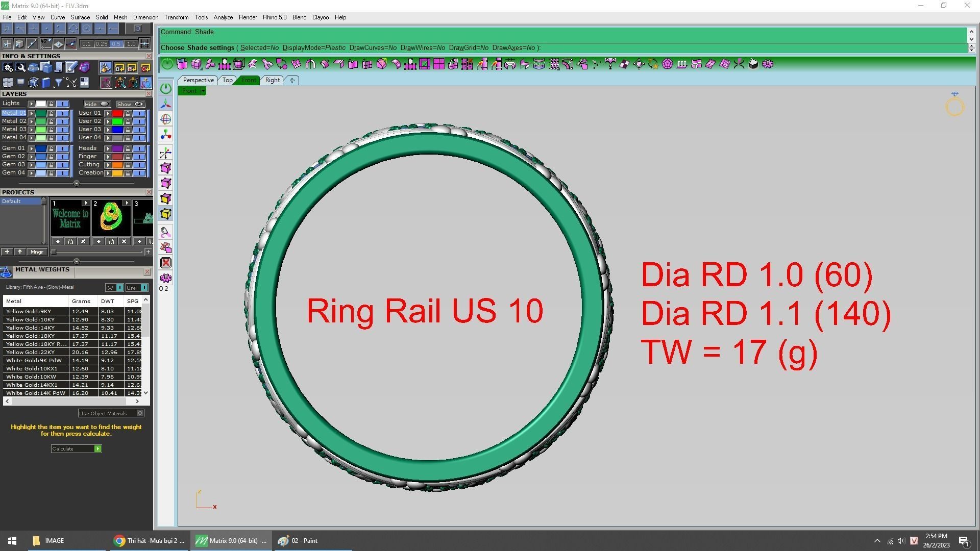Click the Hide layers button
Image resolution: width=980 pixels, height=551 pixels.
click(x=96, y=104)
